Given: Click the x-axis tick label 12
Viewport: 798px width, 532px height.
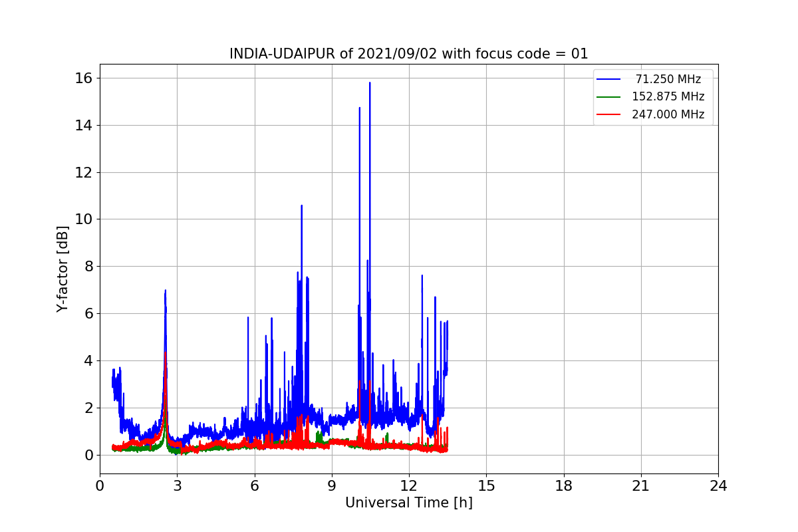Looking at the screenshot, I should tap(408, 485).
